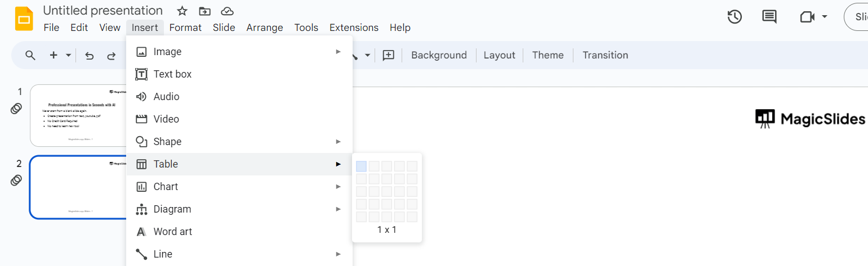This screenshot has height=266, width=868.
Task: Open version history clock icon
Action: [x=735, y=17]
